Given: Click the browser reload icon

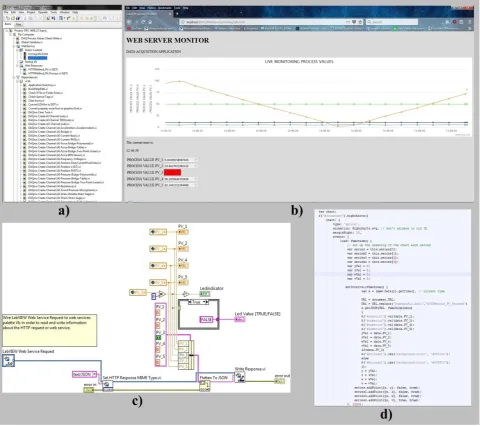Looking at the screenshot, I should (x=143, y=22).
